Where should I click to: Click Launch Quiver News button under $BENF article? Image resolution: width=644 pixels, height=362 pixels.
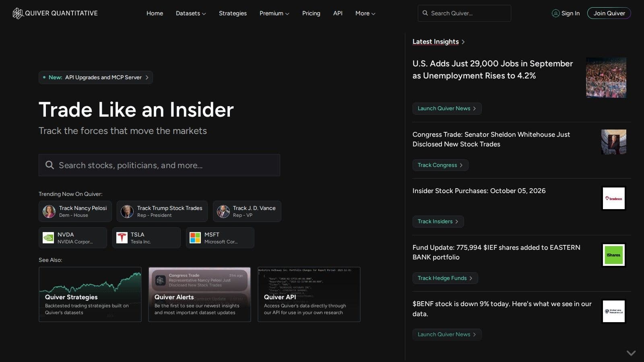point(447,335)
